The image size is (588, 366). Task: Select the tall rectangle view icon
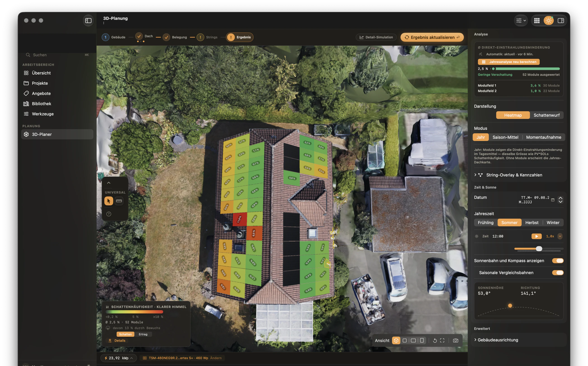(422, 341)
